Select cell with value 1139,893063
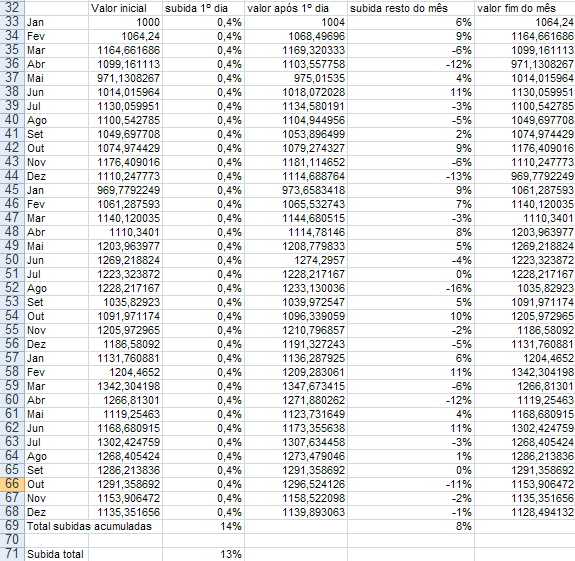575x561 pixels. pyautogui.click(x=296, y=512)
